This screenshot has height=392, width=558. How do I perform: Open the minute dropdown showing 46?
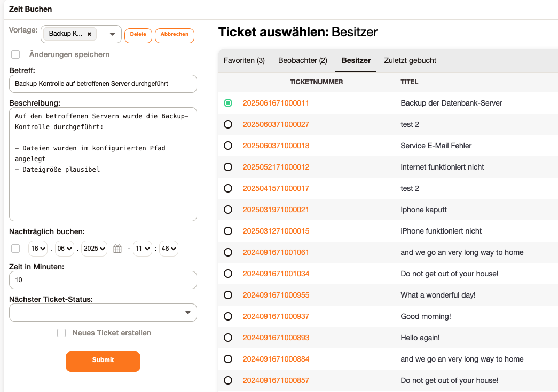(x=169, y=249)
